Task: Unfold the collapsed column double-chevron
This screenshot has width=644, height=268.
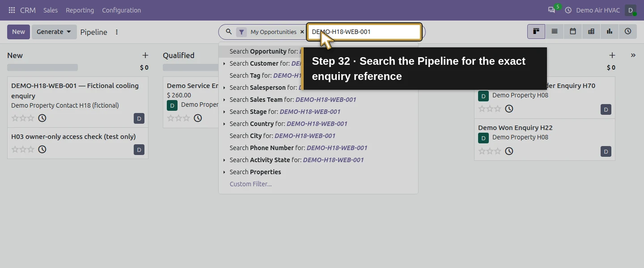Action: (x=633, y=55)
